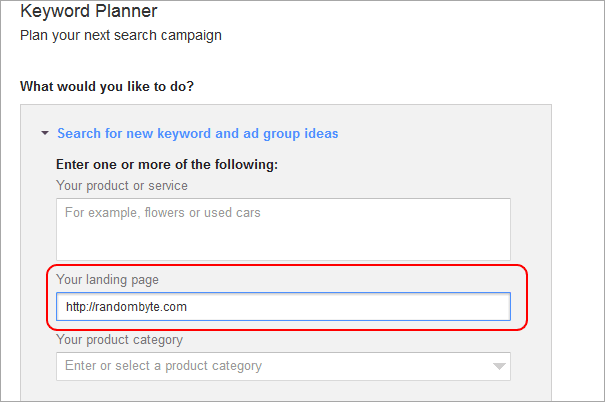Open 'Search for new keyword and ad group ideas'
Screen dimensions: 605x402
[198, 133]
